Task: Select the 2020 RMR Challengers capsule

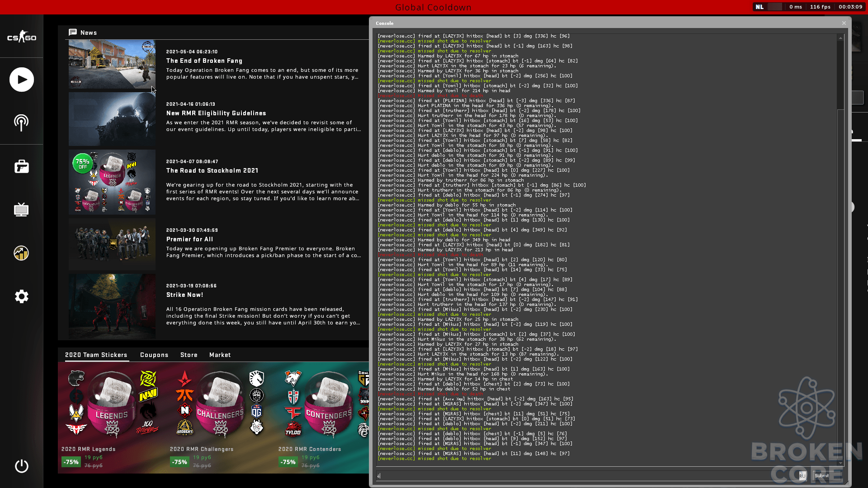Action: (x=220, y=404)
